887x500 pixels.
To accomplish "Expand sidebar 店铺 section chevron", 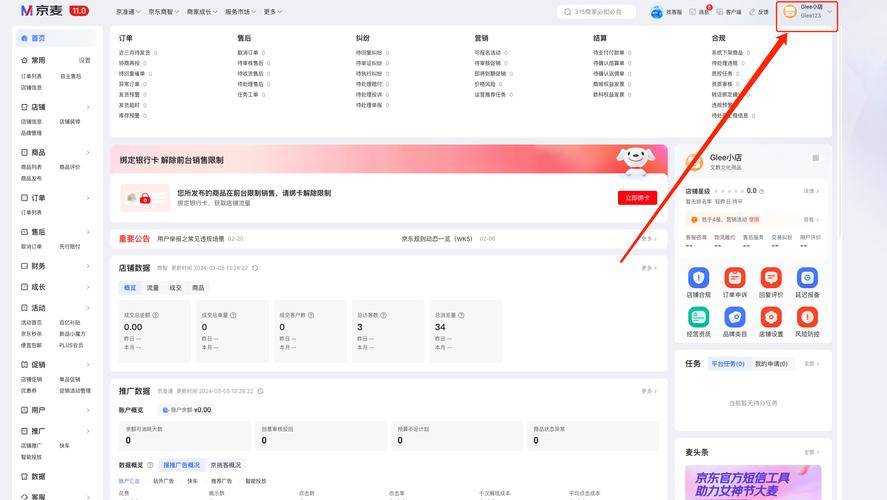I will (x=88, y=107).
